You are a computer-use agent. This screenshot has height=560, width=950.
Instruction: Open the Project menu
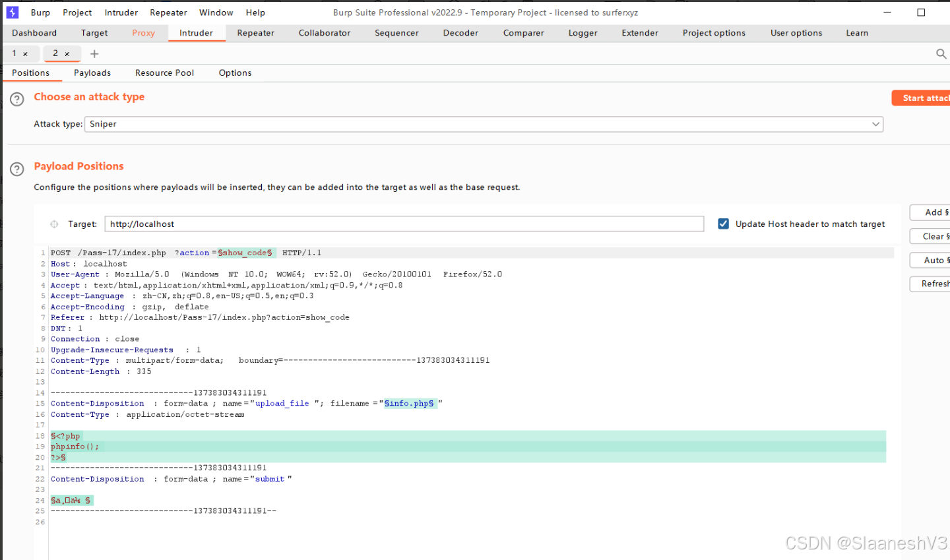[77, 13]
